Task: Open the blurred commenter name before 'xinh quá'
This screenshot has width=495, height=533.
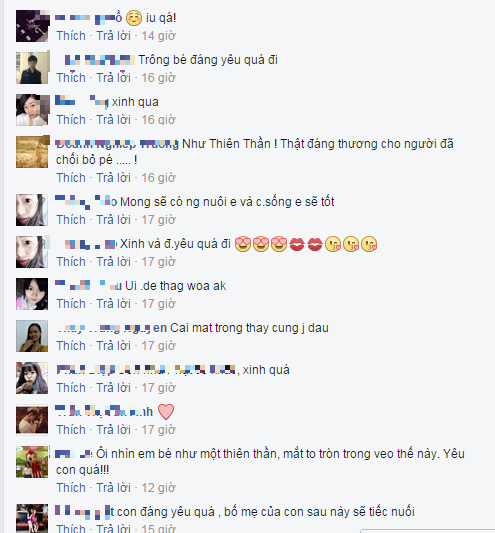Action: [146, 369]
